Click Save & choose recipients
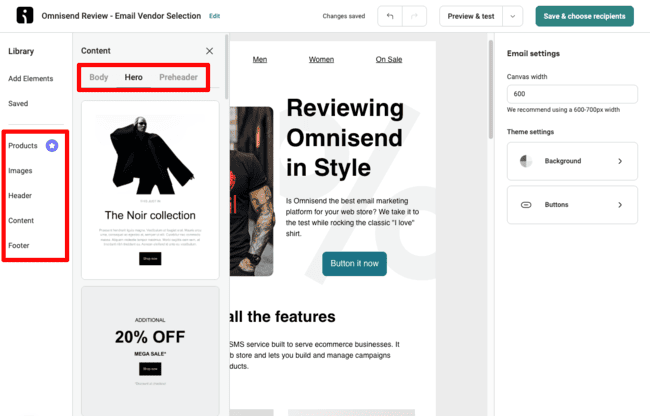 tap(585, 16)
